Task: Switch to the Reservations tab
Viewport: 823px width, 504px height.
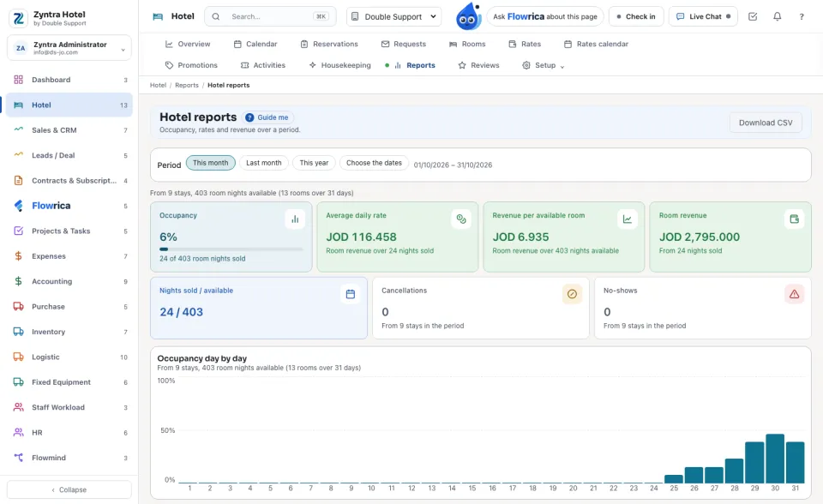Action: coord(329,44)
